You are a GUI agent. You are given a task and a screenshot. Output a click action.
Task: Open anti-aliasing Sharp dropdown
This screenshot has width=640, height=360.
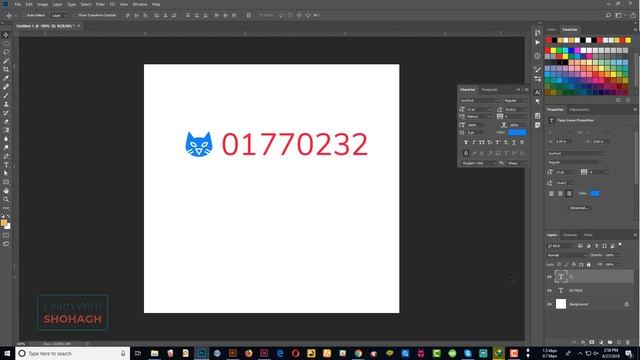pos(516,163)
